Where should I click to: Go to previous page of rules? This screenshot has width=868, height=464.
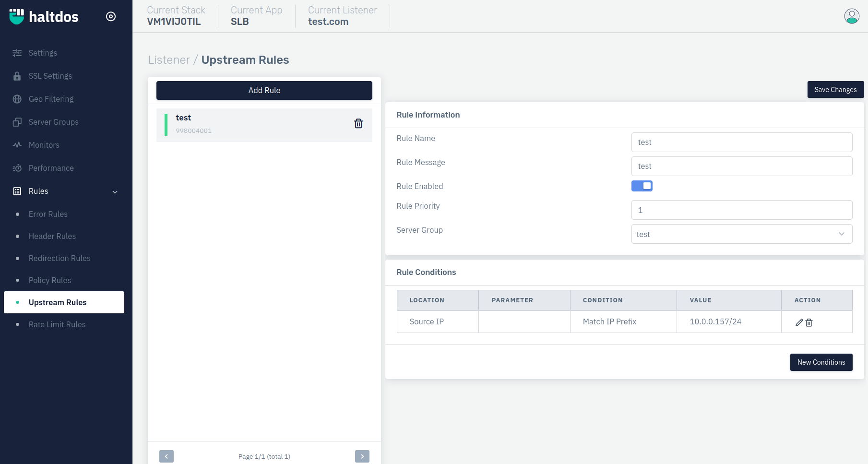pos(166,456)
